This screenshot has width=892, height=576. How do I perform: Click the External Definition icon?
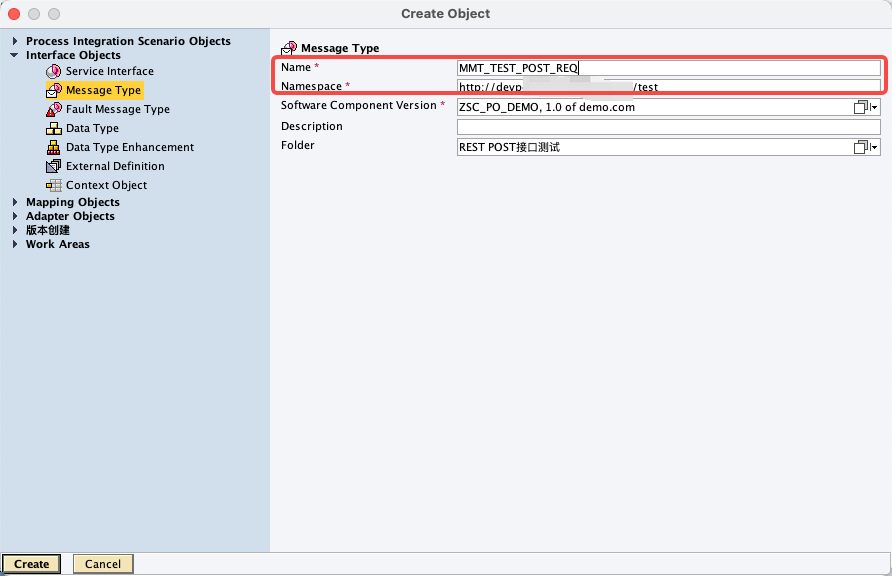pyautogui.click(x=53, y=166)
